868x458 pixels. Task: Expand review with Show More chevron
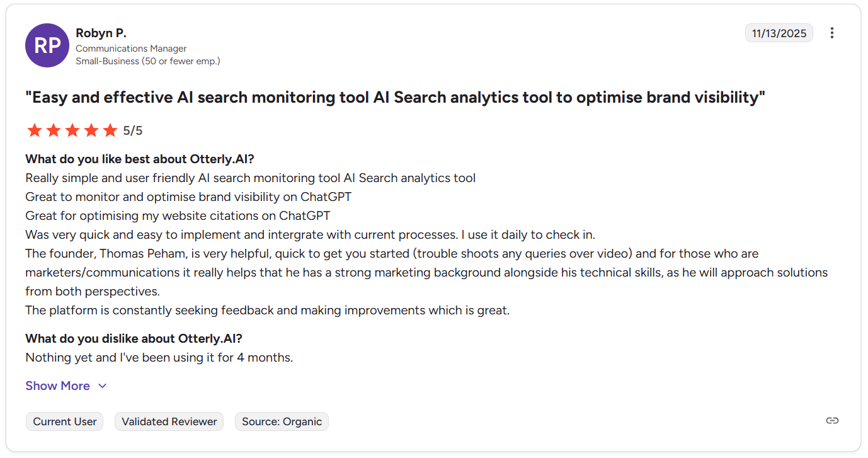pos(102,386)
